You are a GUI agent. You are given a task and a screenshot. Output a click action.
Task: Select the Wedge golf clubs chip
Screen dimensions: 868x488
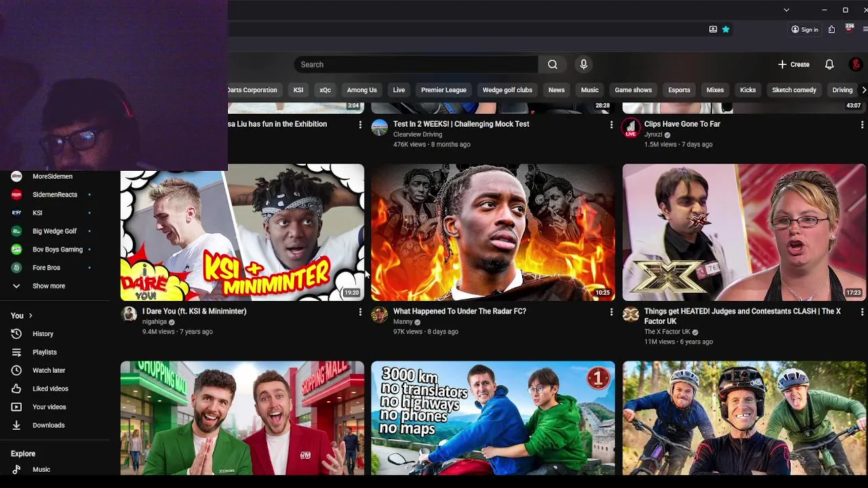(507, 90)
